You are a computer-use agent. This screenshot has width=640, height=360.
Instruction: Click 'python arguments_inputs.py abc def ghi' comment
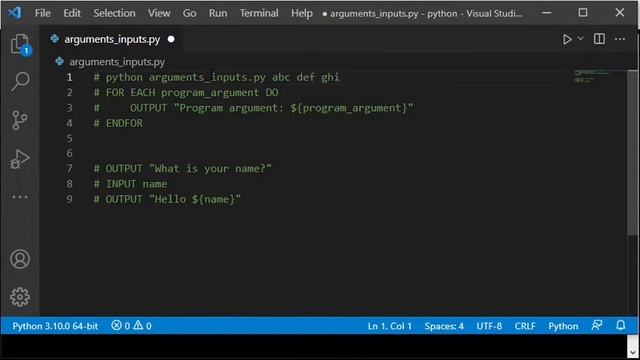pyautogui.click(x=216, y=77)
